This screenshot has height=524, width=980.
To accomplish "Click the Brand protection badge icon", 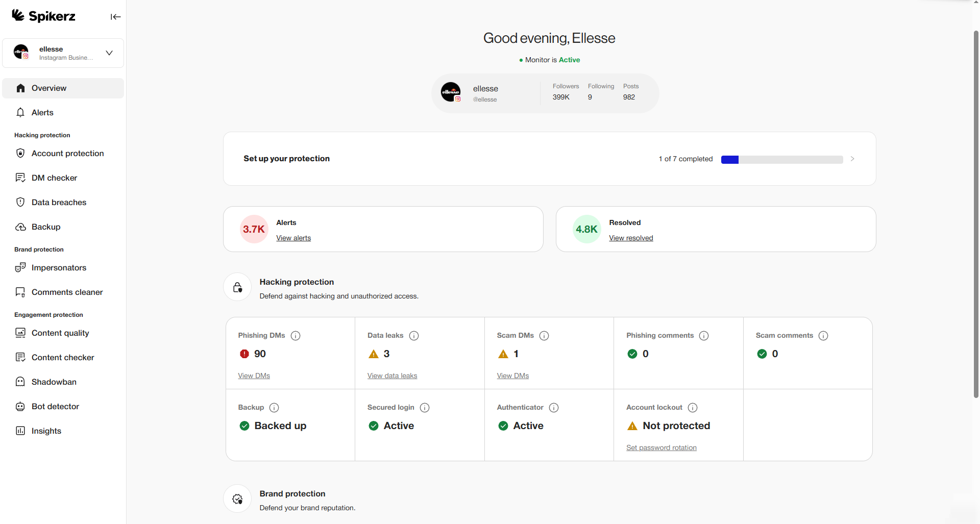I will point(237,499).
